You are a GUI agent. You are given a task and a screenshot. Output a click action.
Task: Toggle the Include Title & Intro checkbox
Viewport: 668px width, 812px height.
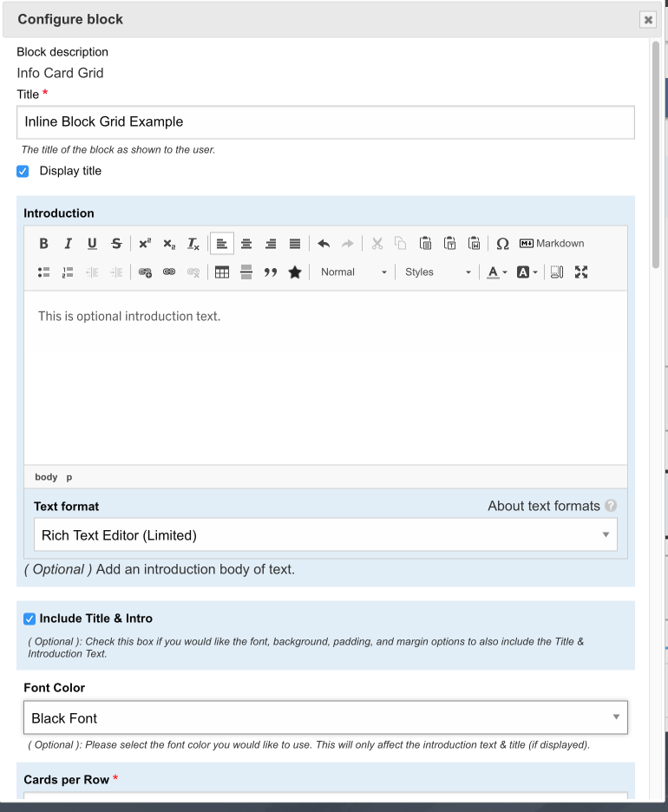[x=29, y=619]
